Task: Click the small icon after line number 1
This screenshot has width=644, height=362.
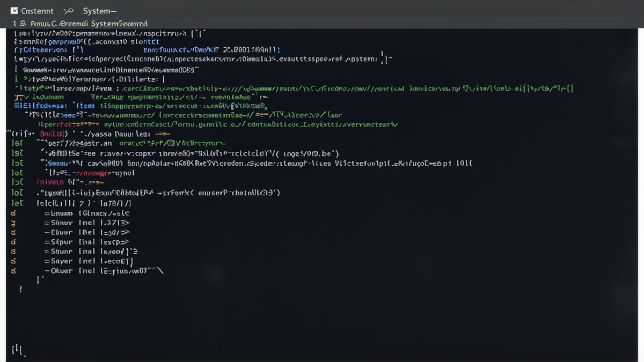Action: click(23, 24)
